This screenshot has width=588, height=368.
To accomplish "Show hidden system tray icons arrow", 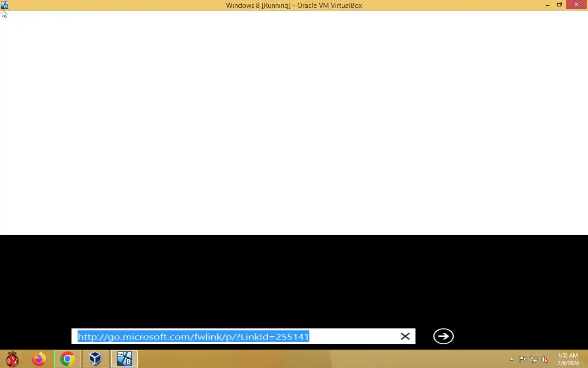I will point(511,359).
